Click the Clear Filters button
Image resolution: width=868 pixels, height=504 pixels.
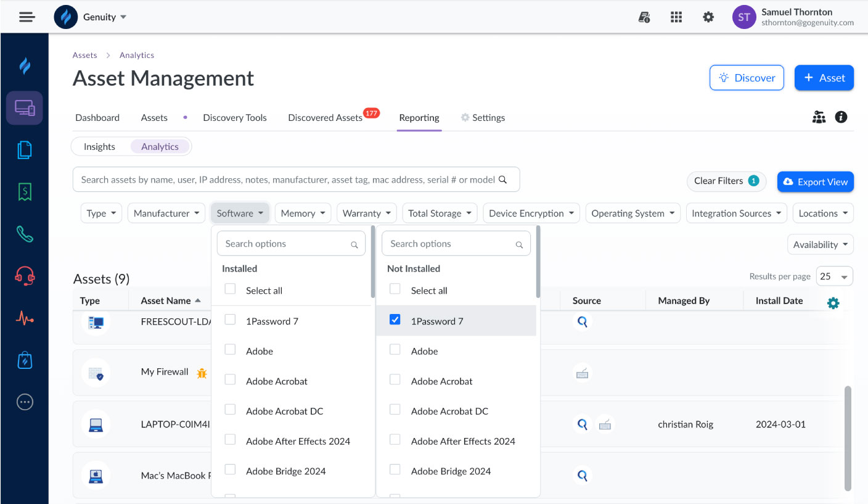pyautogui.click(x=726, y=181)
